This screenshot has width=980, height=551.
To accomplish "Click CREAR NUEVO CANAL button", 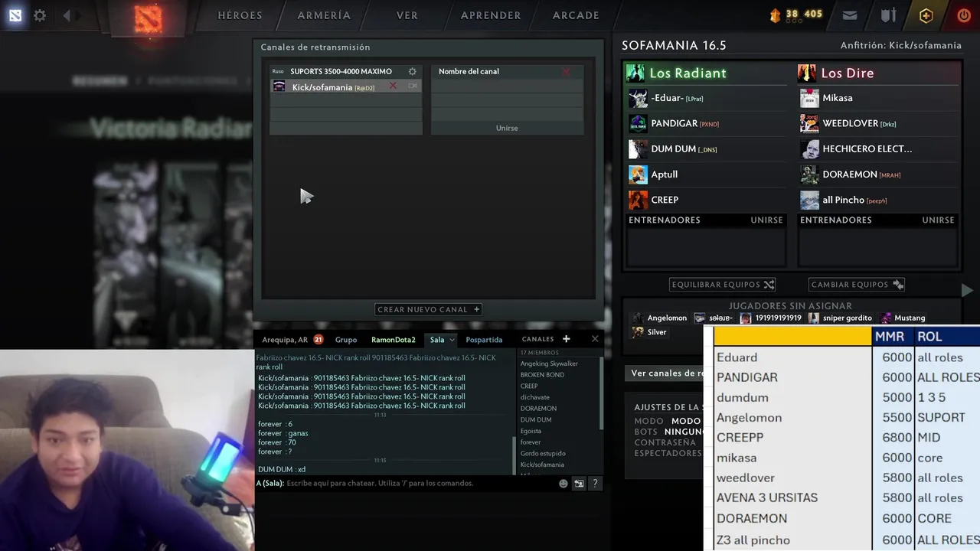I will click(429, 309).
